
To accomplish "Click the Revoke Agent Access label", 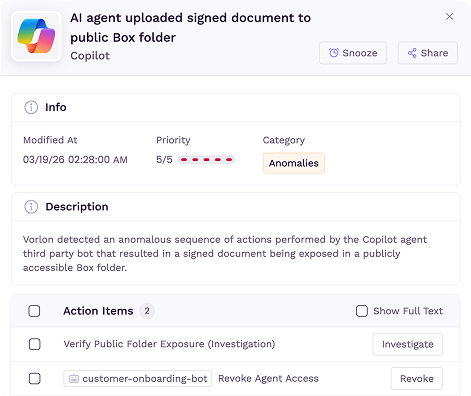I will click(268, 379).
